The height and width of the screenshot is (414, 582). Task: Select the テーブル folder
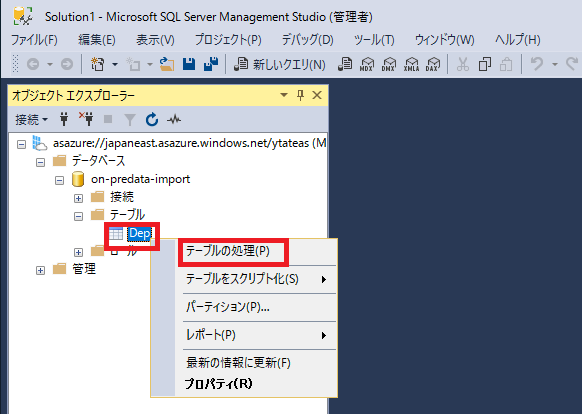pyautogui.click(x=127, y=215)
